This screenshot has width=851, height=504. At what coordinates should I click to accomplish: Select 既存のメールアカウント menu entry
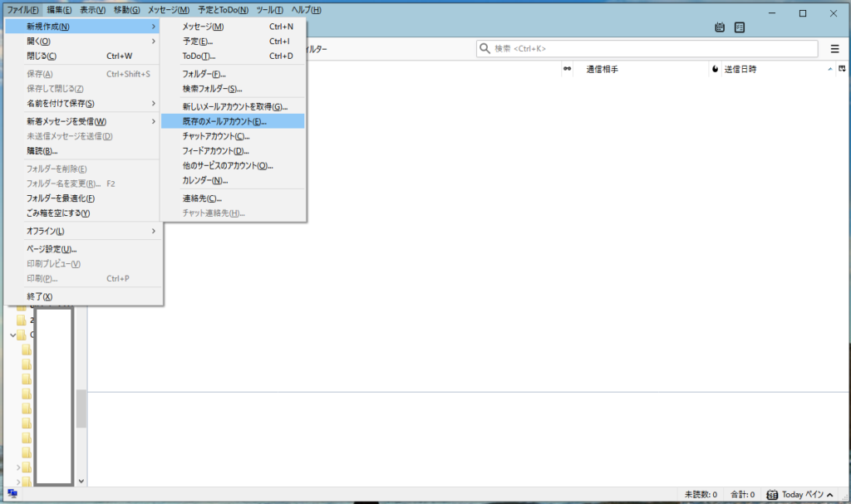click(224, 121)
